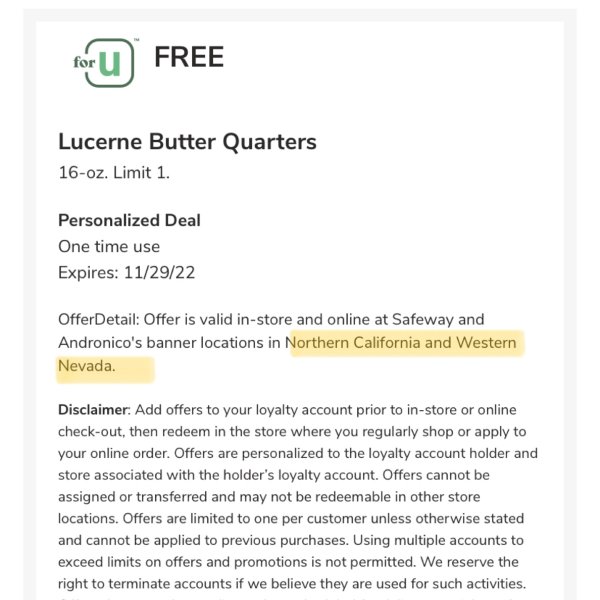Click the bold Disclaimer label
This screenshot has height=600, width=600.
point(94,410)
